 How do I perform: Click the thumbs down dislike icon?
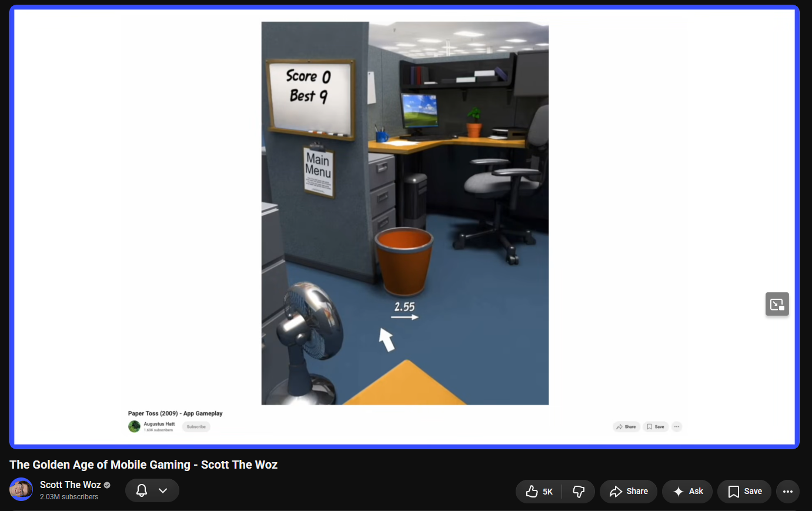(579, 492)
